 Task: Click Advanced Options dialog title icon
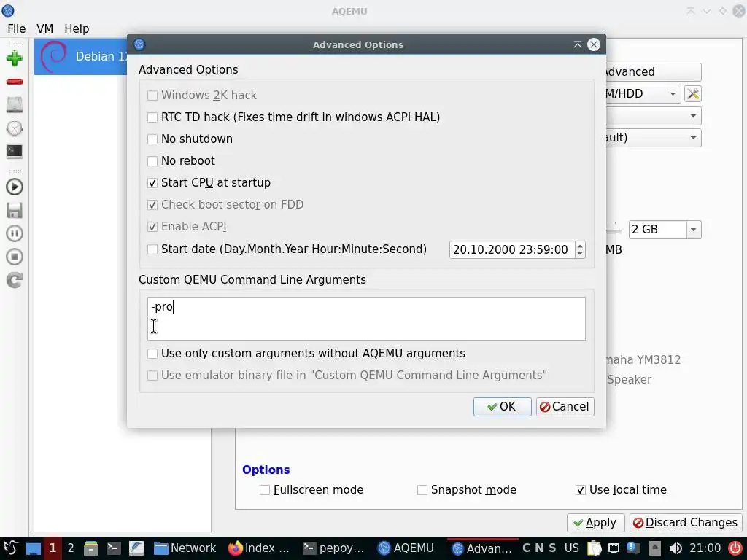[139, 44]
